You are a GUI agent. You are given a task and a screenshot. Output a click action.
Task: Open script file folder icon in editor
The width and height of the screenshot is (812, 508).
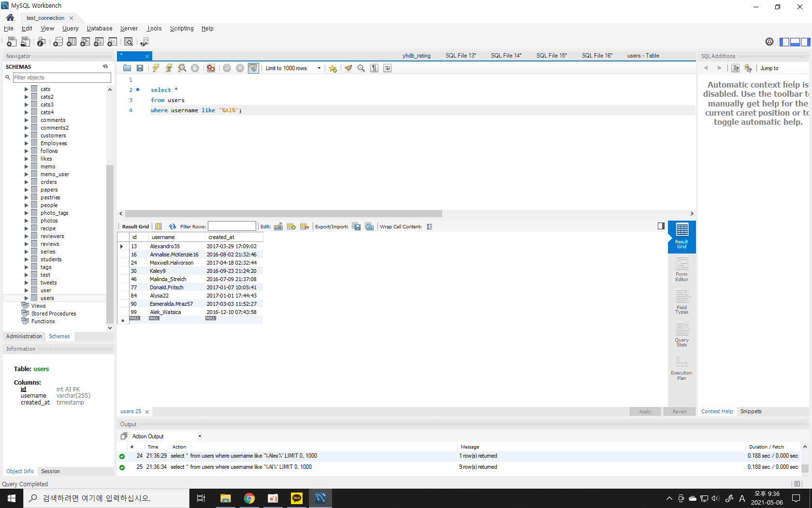point(127,68)
